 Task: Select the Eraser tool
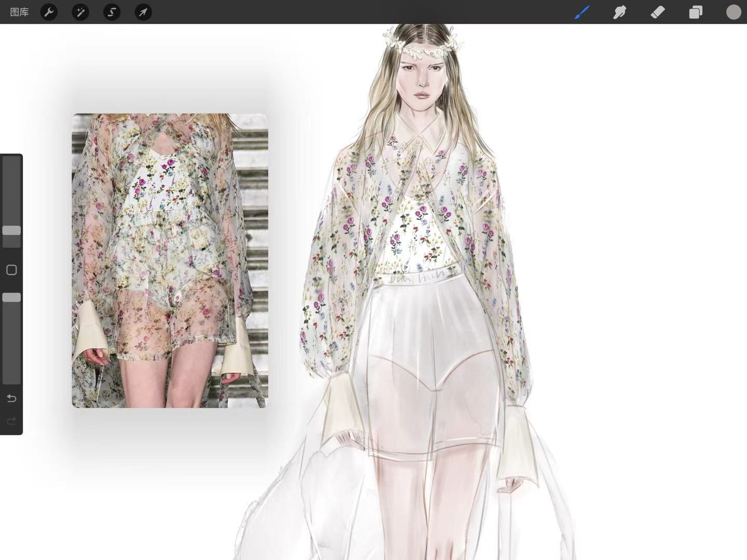pyautogui.click(x=657, y=12)
